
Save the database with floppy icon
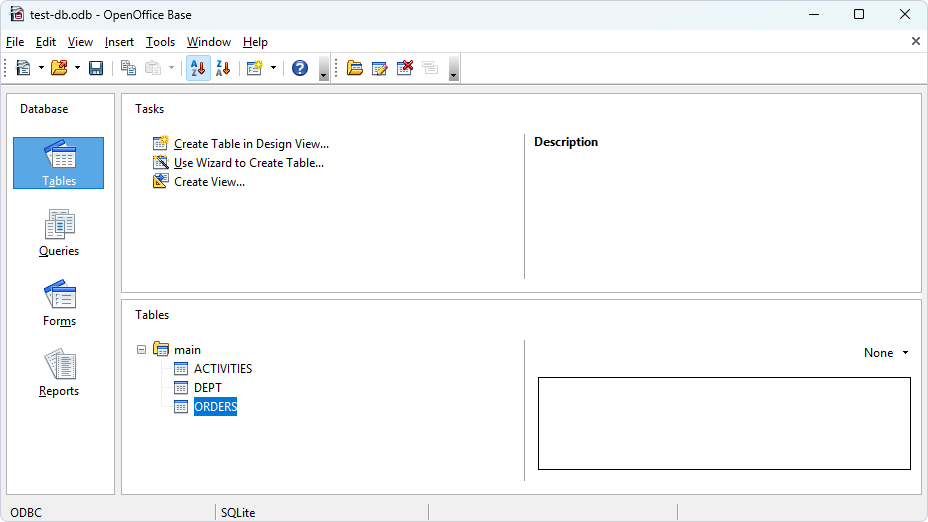96,68
